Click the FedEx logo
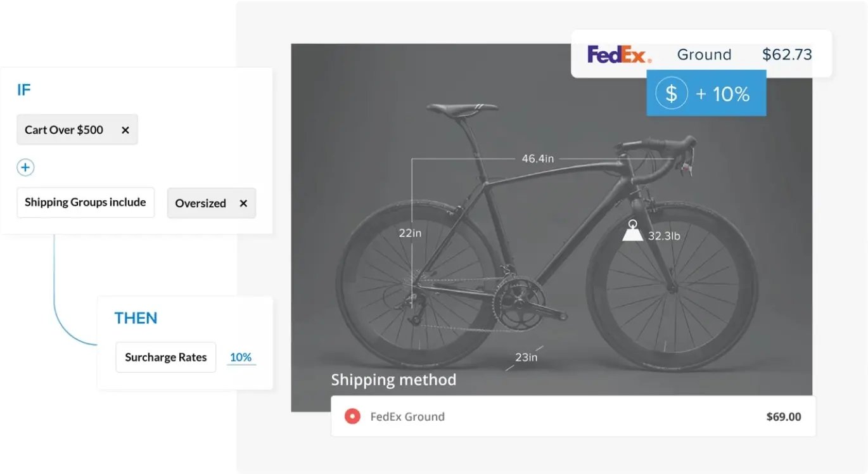This screenshot has width=868, height=474. pos(618,54)
